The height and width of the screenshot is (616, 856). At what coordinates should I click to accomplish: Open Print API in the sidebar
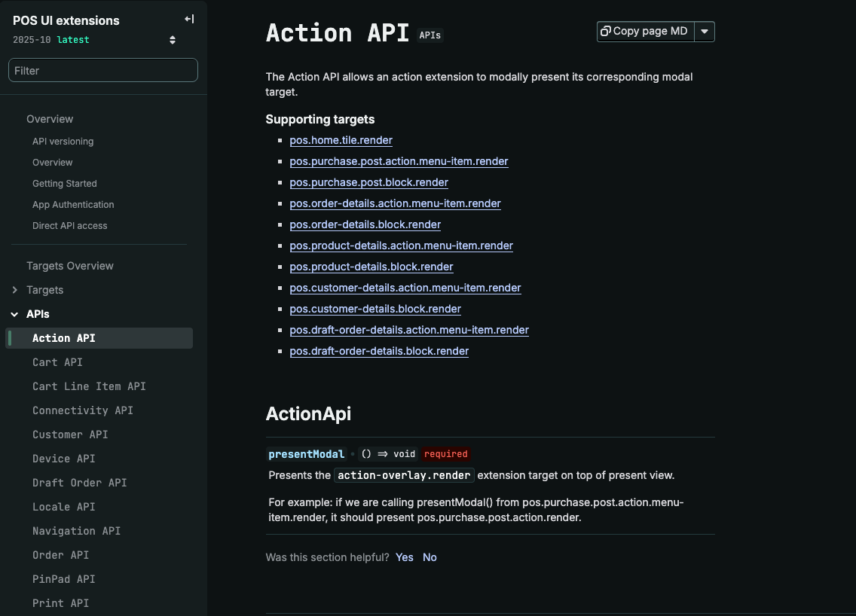point(60,603)
